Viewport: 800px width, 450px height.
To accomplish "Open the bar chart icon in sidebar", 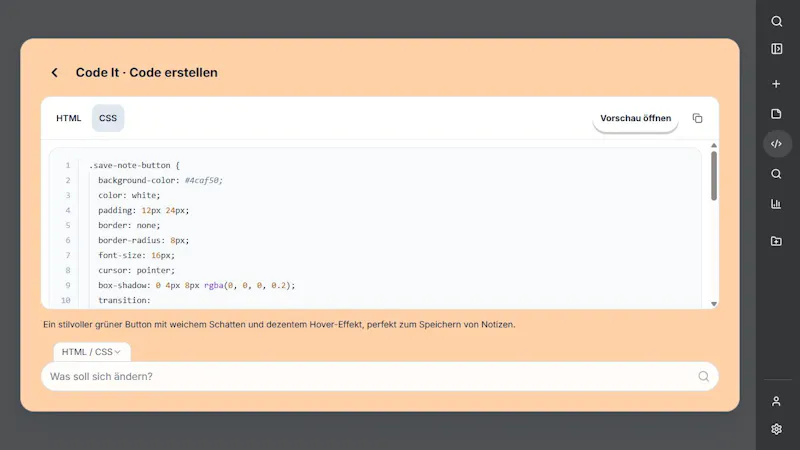I will pos(776,204).
